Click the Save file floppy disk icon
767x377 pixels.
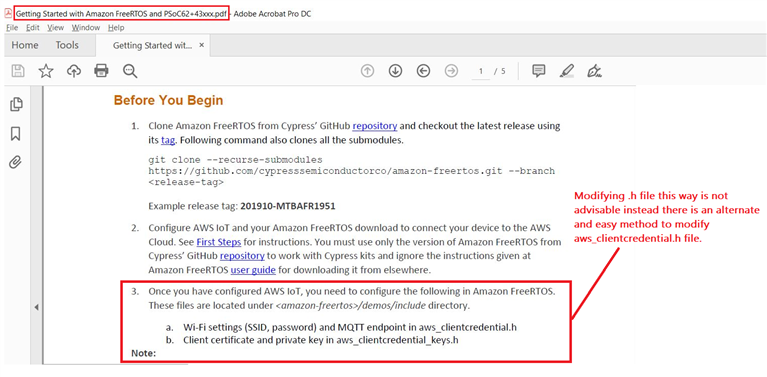(18, 71)
